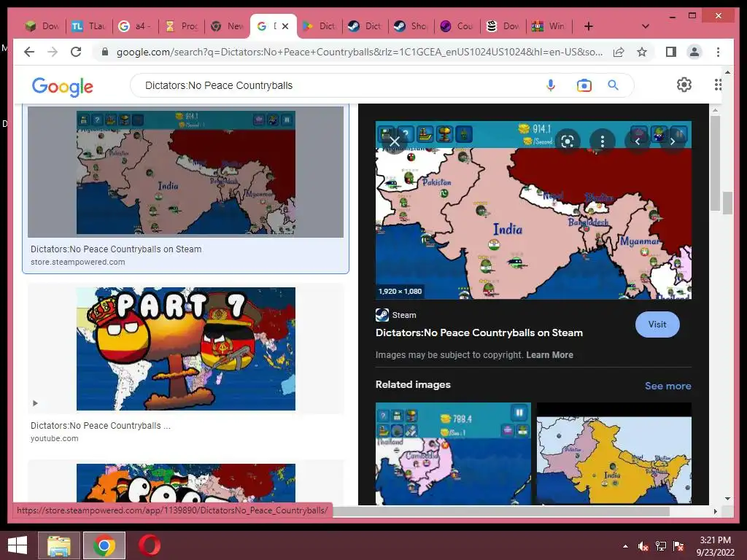
Task: Click the Chrome taskbar icon
Action: click(104, 545)
